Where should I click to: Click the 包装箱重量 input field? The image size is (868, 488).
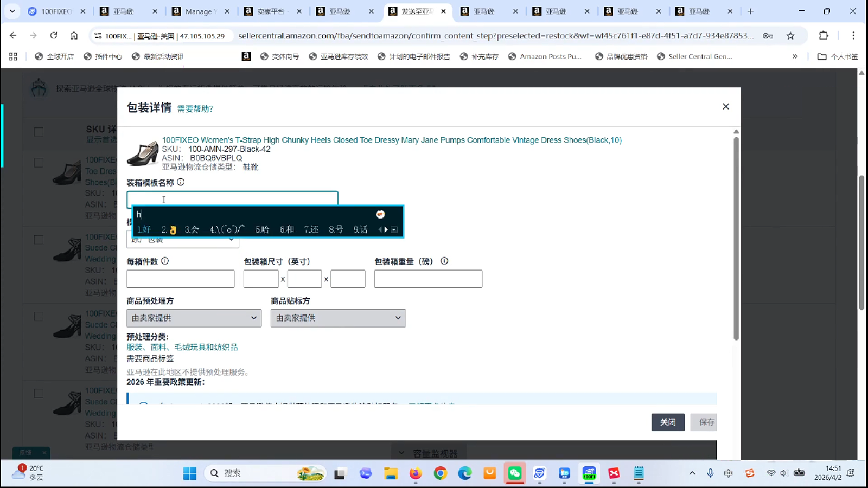[428, 279]
